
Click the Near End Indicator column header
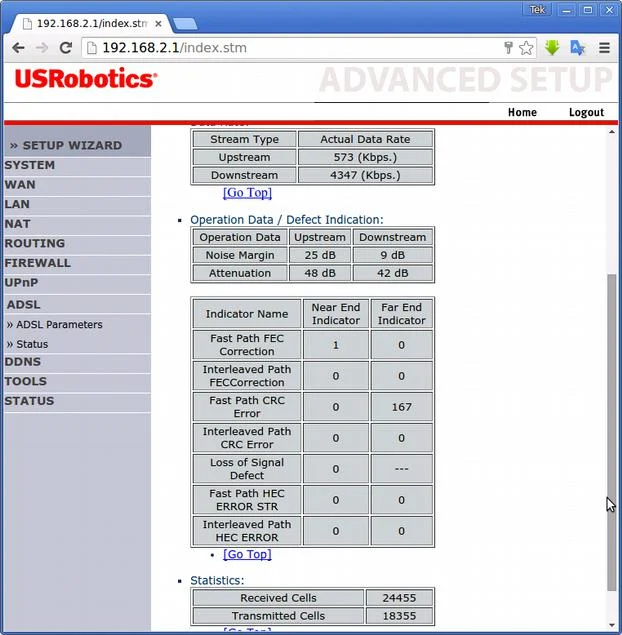tap(336, 314)
